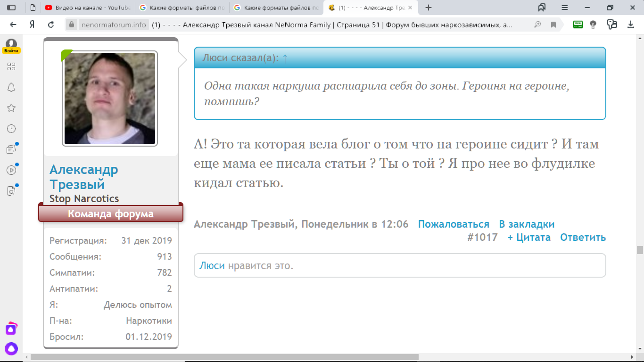Open browsing history using the clock icon
Viewport: 644px width, 362px height.
pyautogui.click(x=11, y=128)
